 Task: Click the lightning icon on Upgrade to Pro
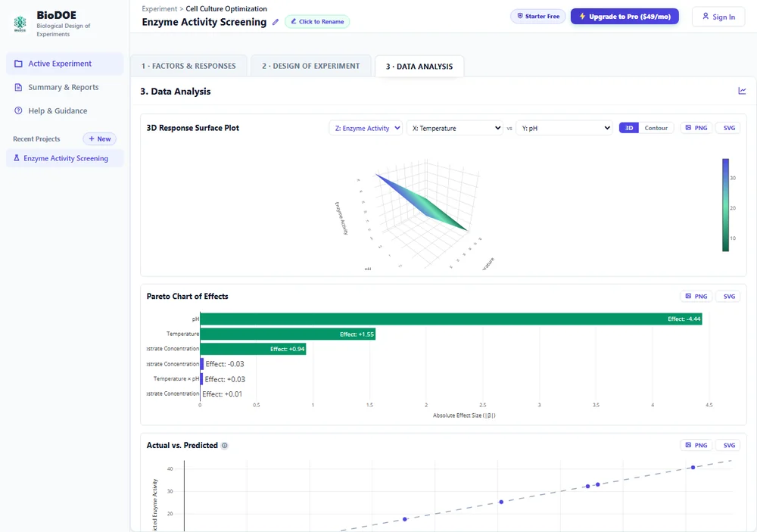coord(582,17)
